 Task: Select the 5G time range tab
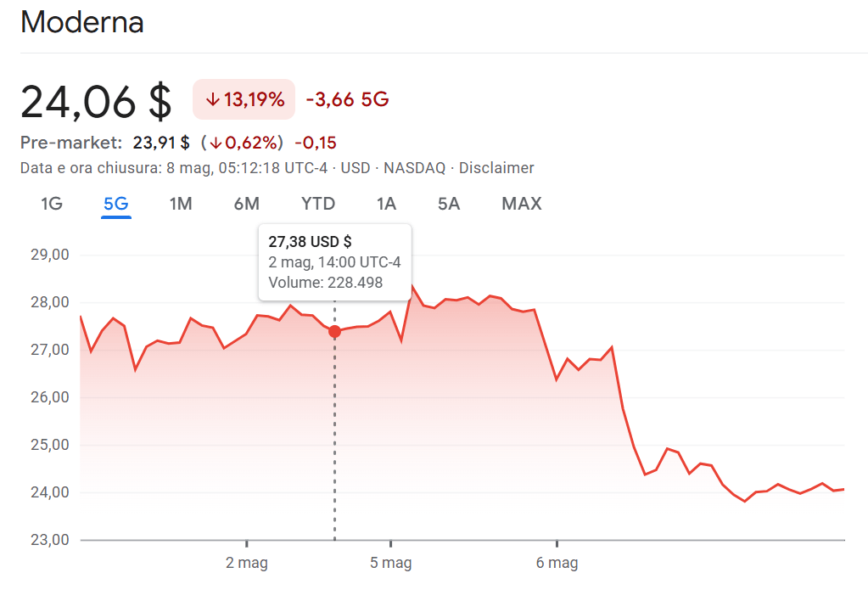tap(115, 204)
